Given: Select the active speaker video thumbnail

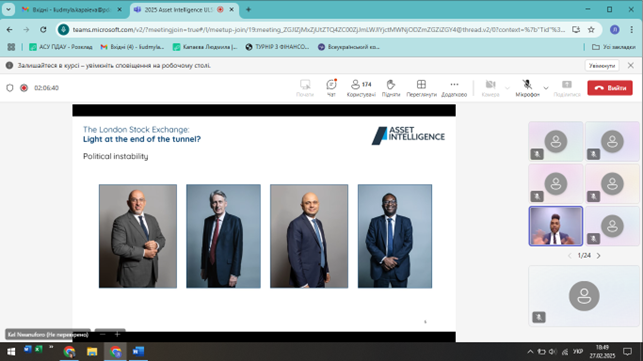Looking at the screenshot, I should coord(556,226).
